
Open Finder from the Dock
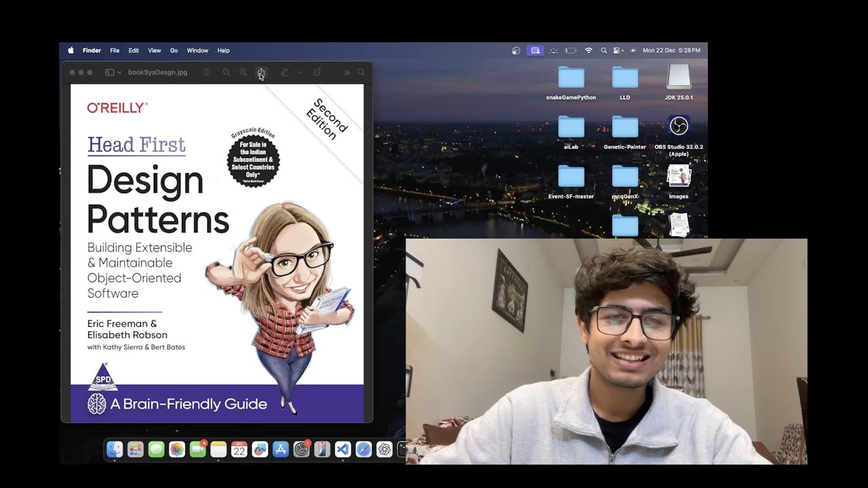(x=115, y=449)
